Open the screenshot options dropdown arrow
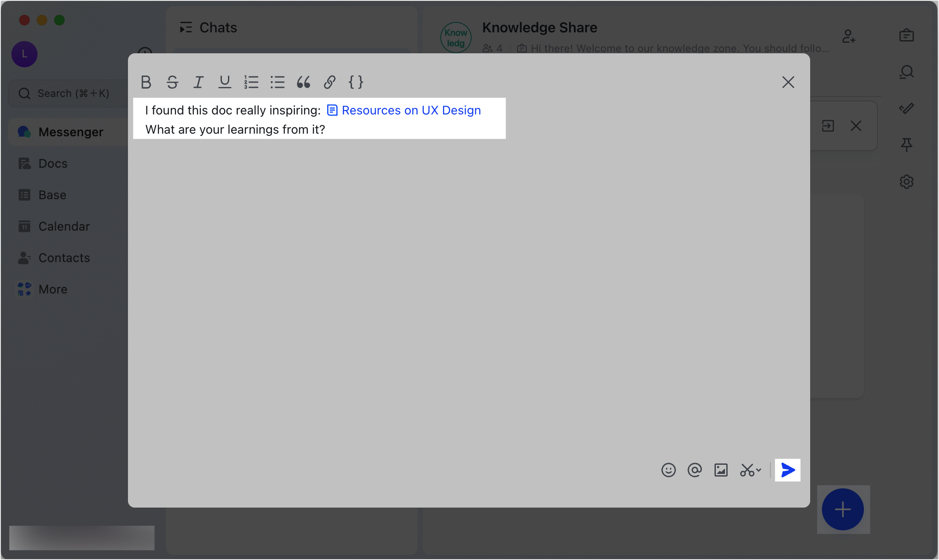The height and width of the screenshot is (560, 939). click(x=758, y=470)
